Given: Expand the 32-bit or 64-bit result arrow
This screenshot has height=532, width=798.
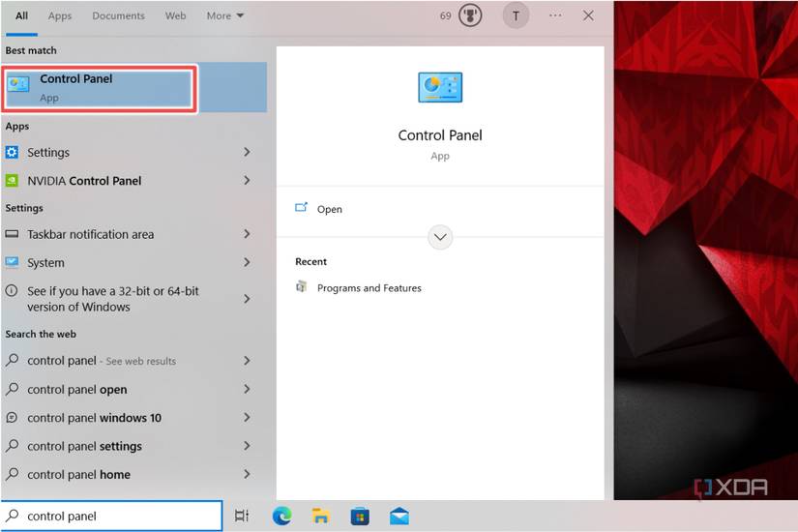Looking at the screenshot, I should tap(247, 299).
